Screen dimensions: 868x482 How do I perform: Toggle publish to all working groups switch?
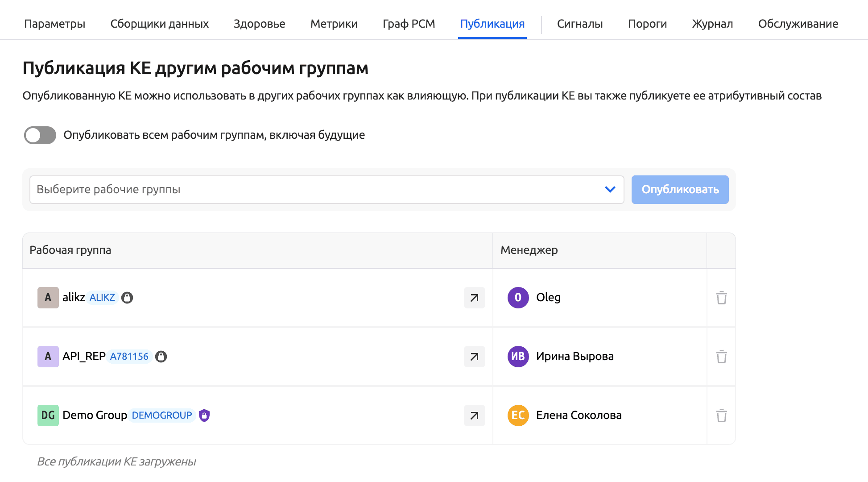(x=40, y=135)
